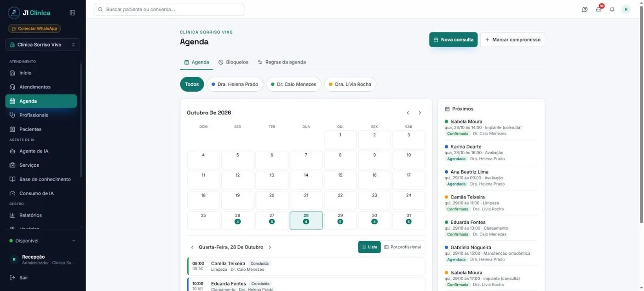Open Eduarda Fontes 29/10 13:00 entry
This screenshot has width=644, height=291.
pos(491,228)
